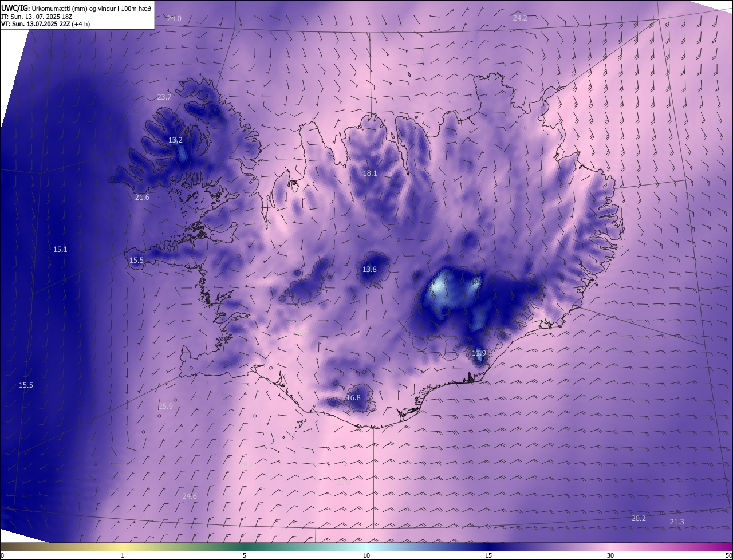This screenshot has height=560, width=733.
Task: Click the faint 31.0 value label
Action: (342, 483)
